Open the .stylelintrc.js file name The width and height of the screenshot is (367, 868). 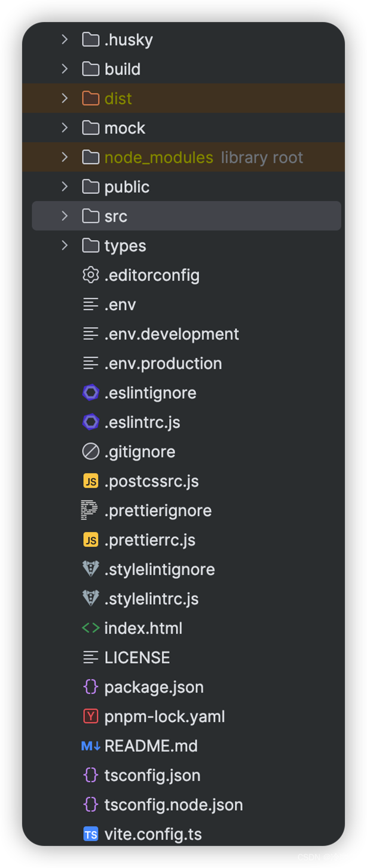151,599
